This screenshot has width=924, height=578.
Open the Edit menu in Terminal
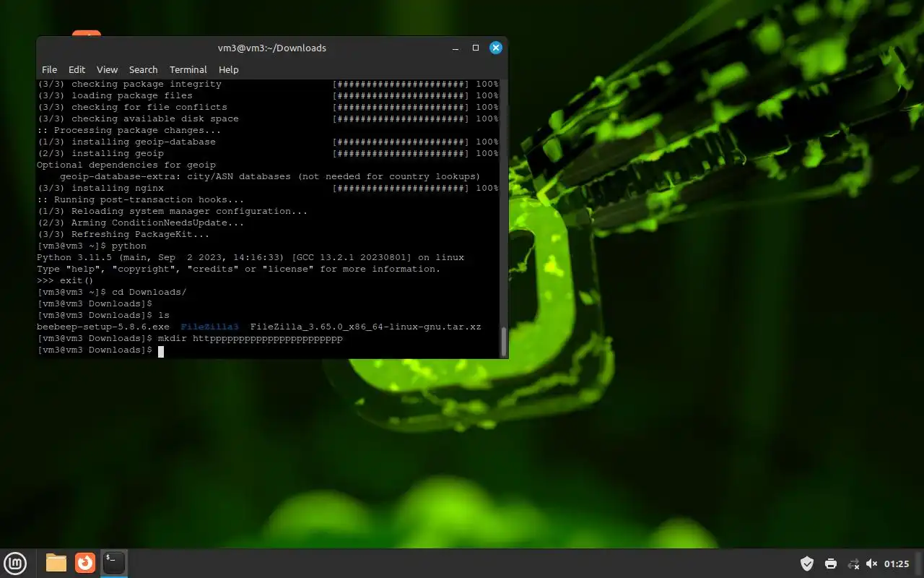pyautogui.click(x=77, y=69)
